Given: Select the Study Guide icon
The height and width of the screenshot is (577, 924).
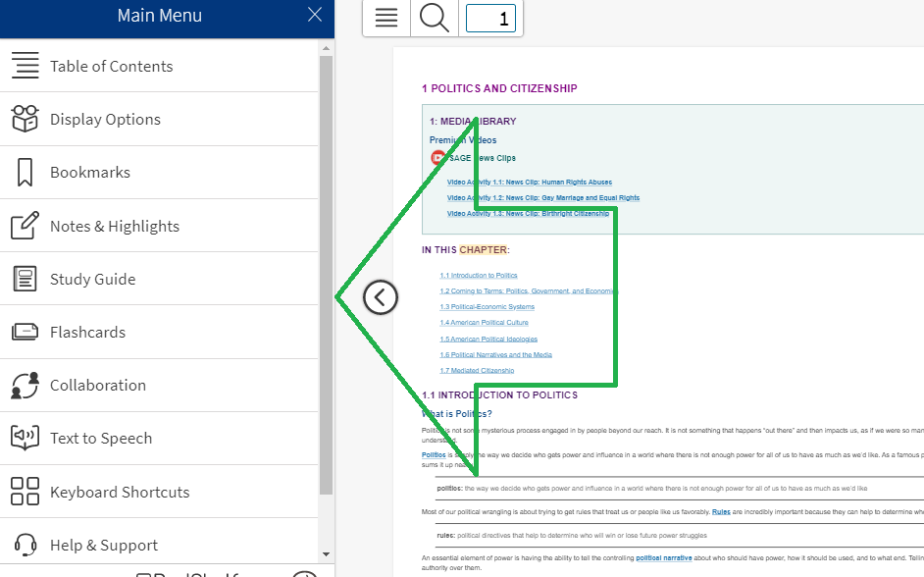Looking at the screenshot, I should pos(26,279).
